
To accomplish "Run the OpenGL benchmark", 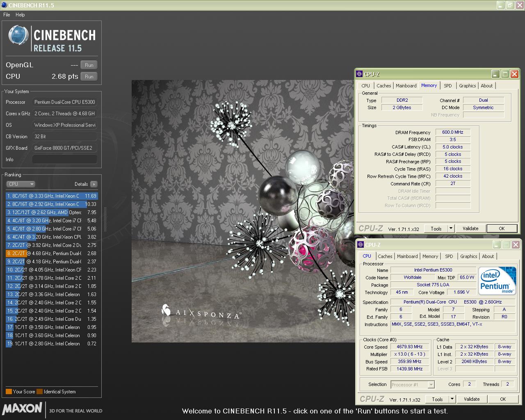I will click(x=89, y=65).
